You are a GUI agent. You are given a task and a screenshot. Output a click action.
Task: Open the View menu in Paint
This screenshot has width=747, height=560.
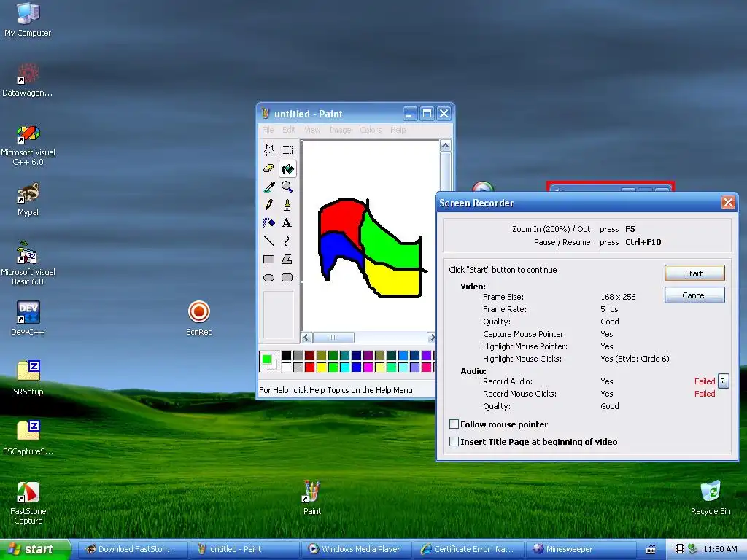click(312, 130)
